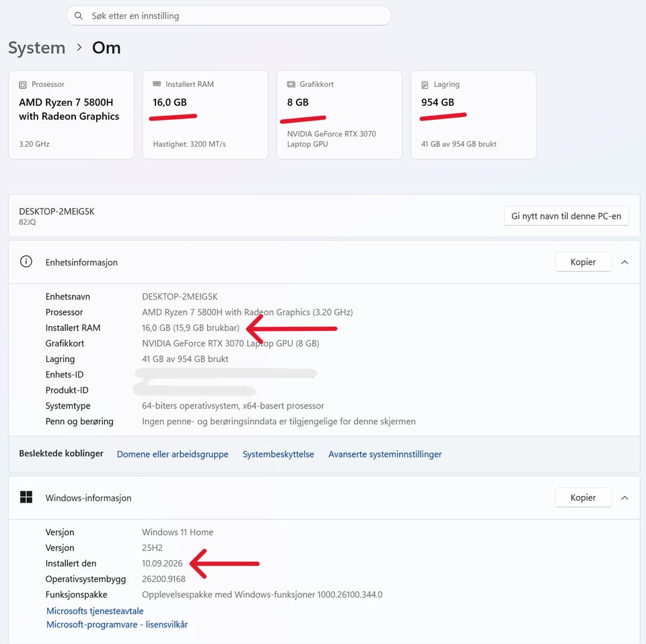The width and height of the screenshot is (646, 644).
Task: Go back to System in breadcrumb
Action: click(x=36, y=48)
